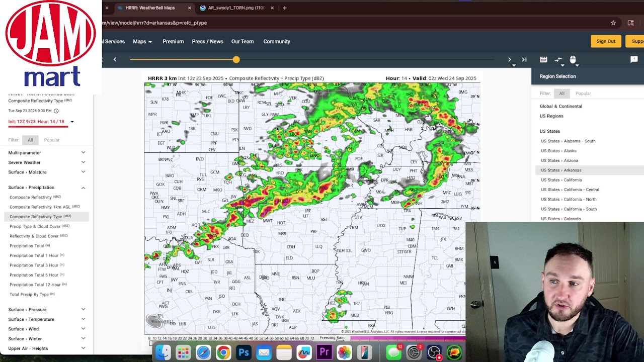644x362 pixels.
Task: Select Popular filter in Region Selection
Action: pyautogui.click(x=583, y=94)
